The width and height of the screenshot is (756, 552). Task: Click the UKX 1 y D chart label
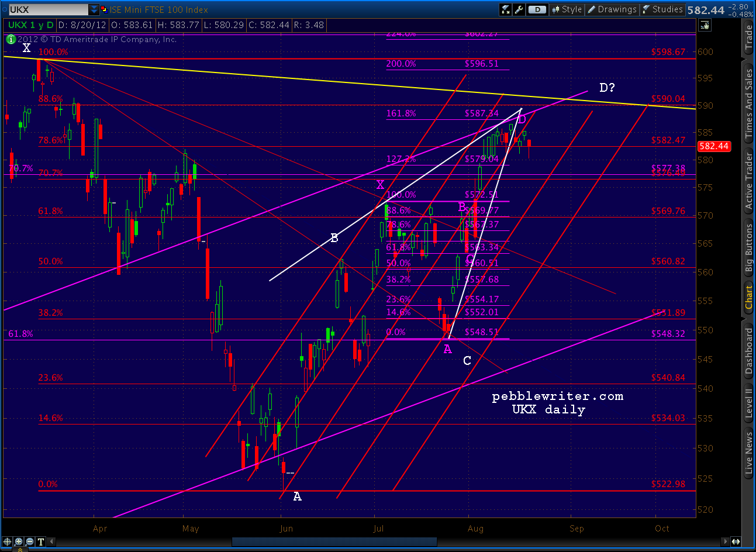pos(30,25)
